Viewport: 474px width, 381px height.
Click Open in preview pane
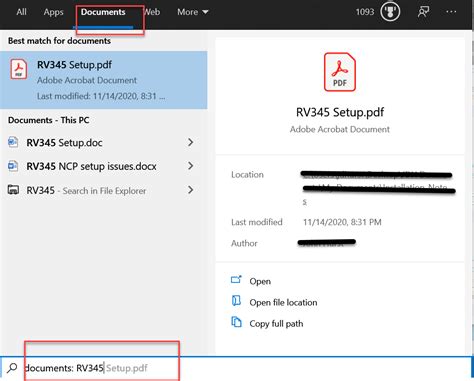[260, 281]
